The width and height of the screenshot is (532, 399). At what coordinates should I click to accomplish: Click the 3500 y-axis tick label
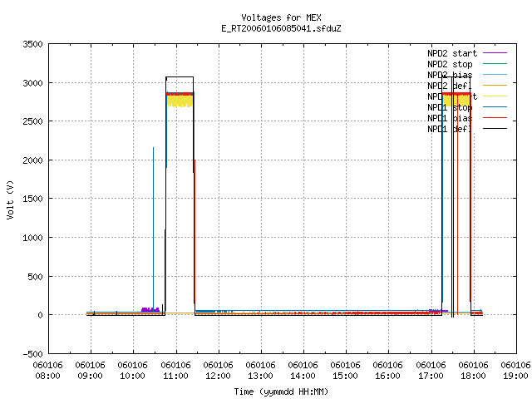click(x=32, y=44)
